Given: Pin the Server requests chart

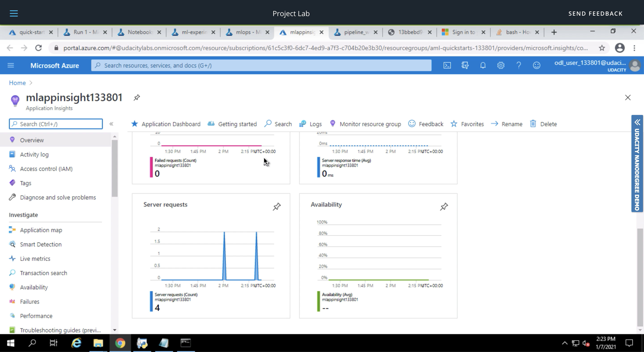Looking at the screenshot, I should [277, 206].
